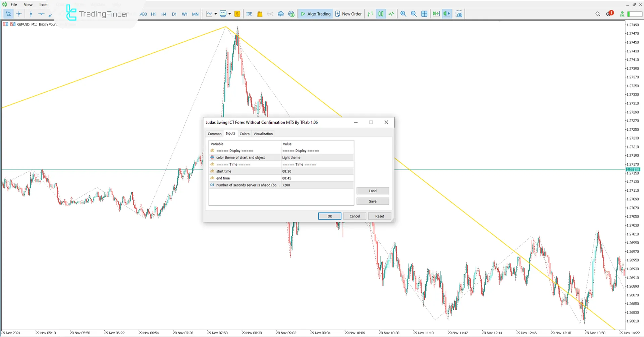Open the New Order window
The height and width of the screenshot is (337, 644).
348,14
